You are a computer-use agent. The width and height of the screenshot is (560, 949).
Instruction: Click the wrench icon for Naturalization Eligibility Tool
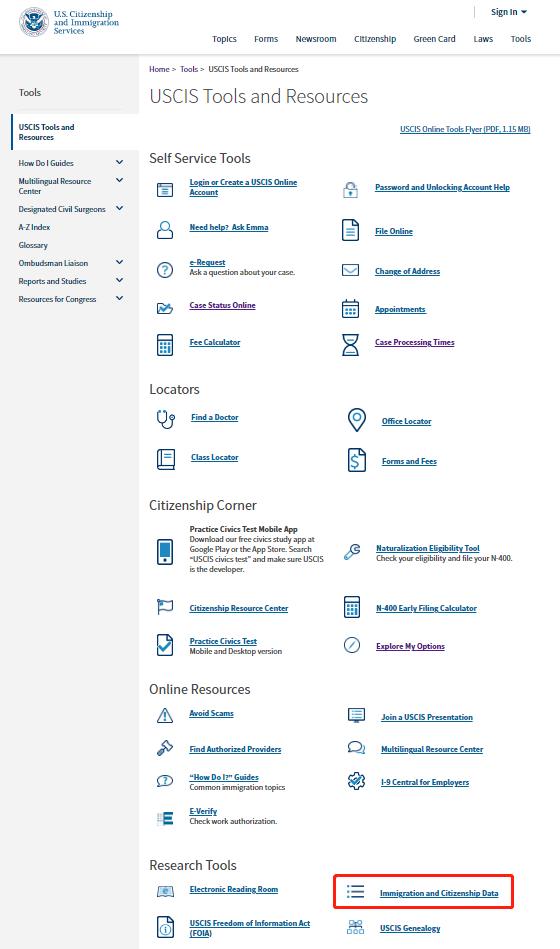[x=352, y=551]
